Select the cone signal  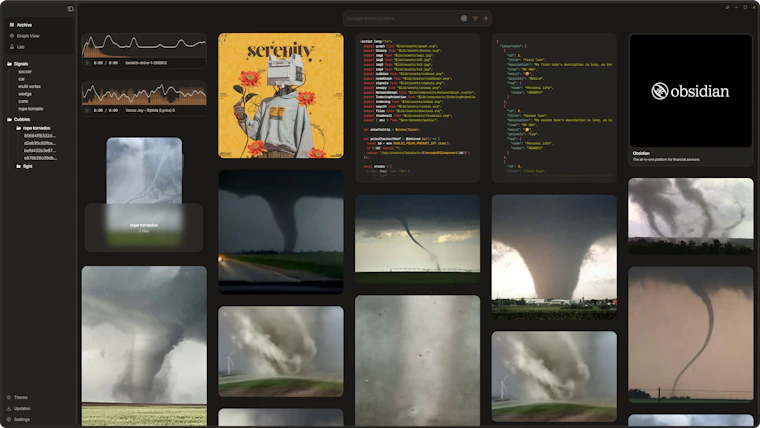tap(23, 101)
